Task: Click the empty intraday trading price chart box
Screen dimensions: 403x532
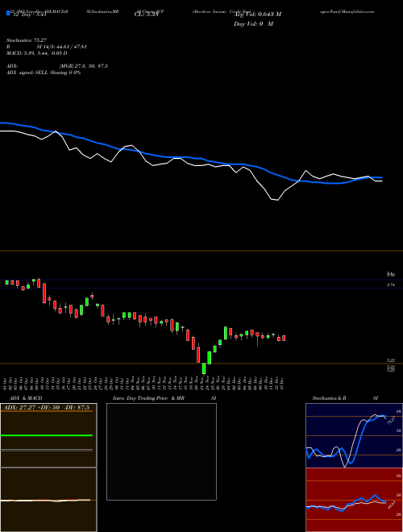Action: tap(161, 451)
